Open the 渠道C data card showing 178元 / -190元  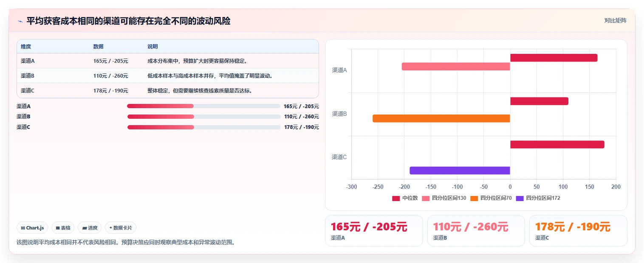[x=578, y=231]
